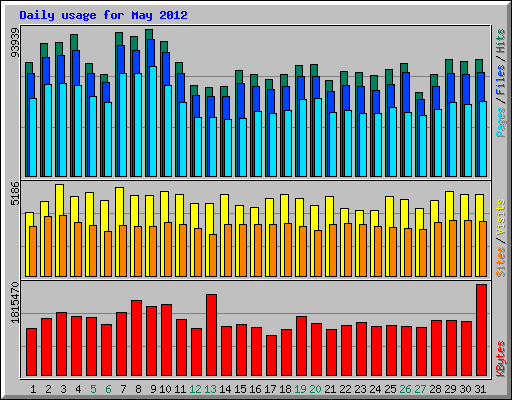Click the 93939 axis value
Screen dimensions: 512x400
[15, 43]
